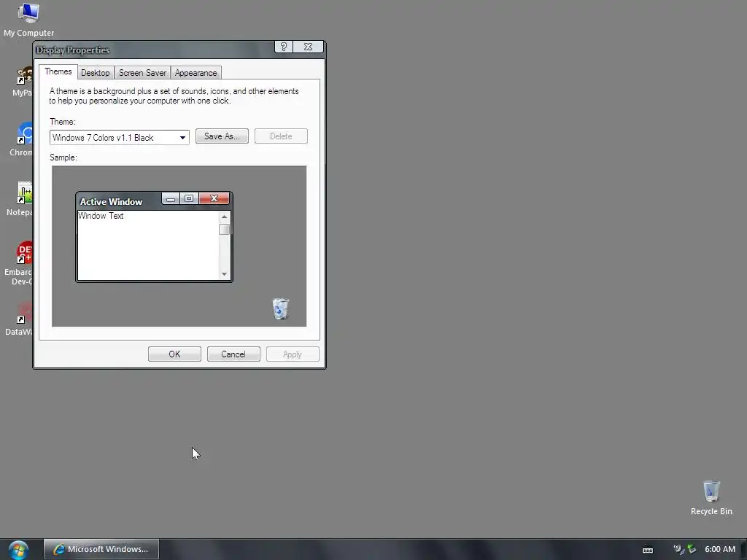Switch to the Themes tab

58,72
